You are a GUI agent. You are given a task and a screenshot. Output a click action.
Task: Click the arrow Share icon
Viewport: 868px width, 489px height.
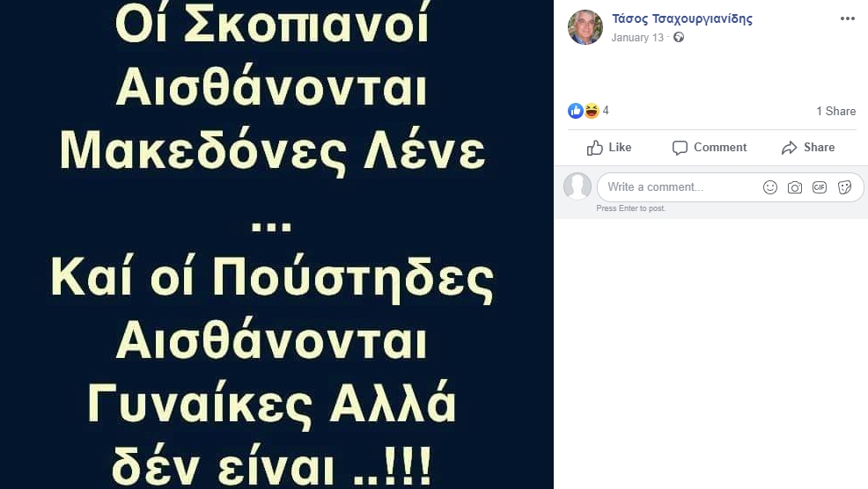[x=790, y=148]
